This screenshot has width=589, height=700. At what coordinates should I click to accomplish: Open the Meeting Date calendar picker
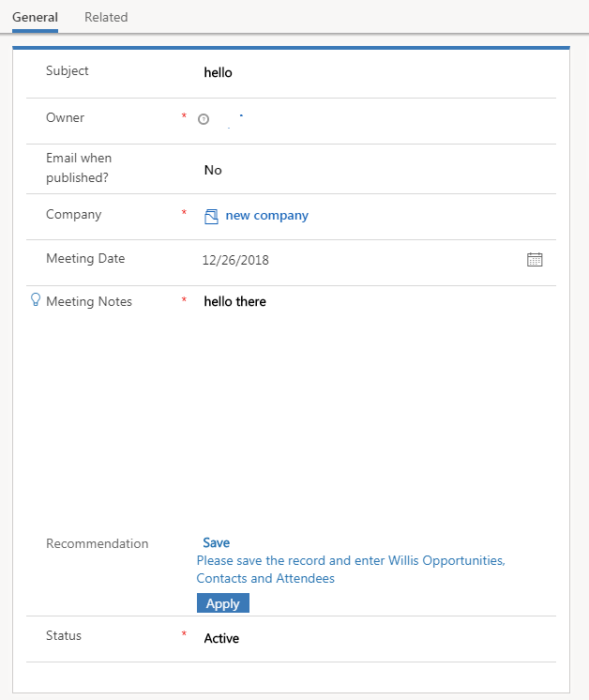pos(535,259)
